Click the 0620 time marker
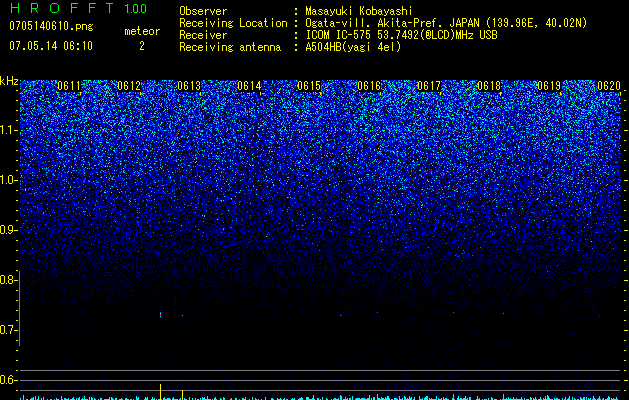The height and width of the screenshot is (400, 629). pos(609,86)
